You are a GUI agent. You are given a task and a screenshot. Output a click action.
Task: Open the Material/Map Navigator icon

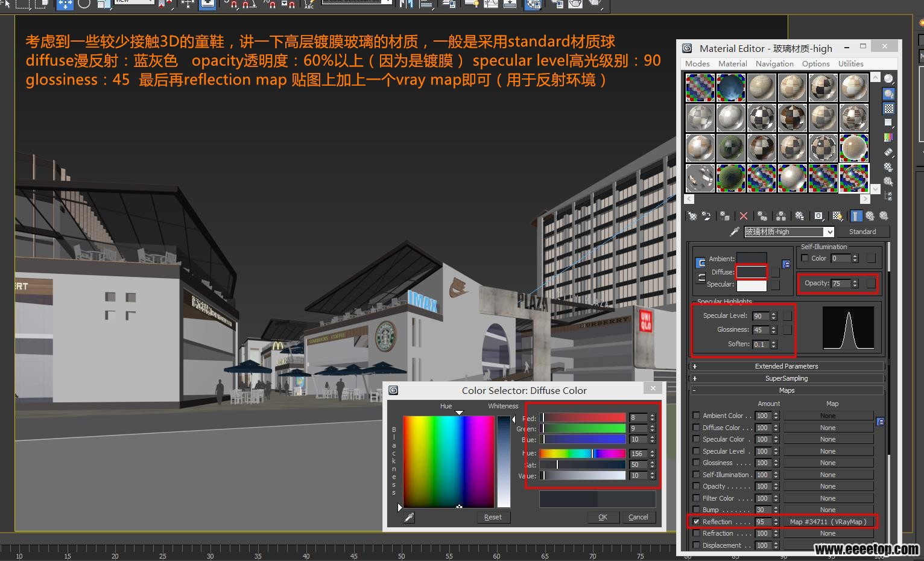888,195
